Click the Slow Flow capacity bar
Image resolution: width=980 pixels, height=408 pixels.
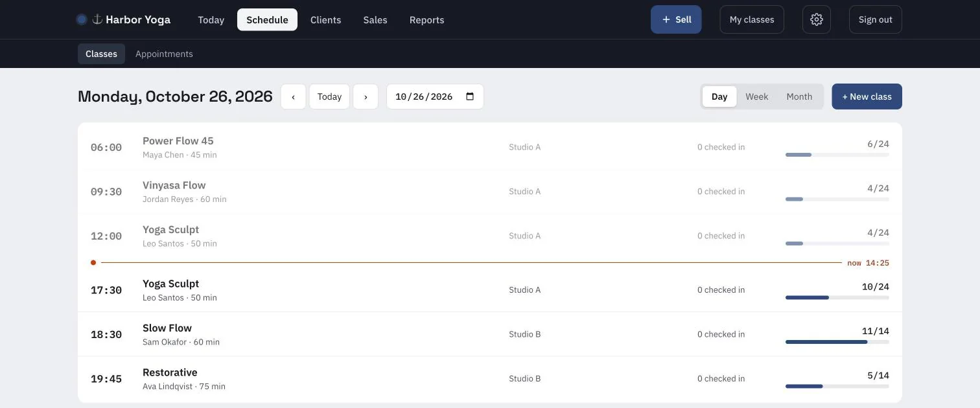tap(837, 342)
